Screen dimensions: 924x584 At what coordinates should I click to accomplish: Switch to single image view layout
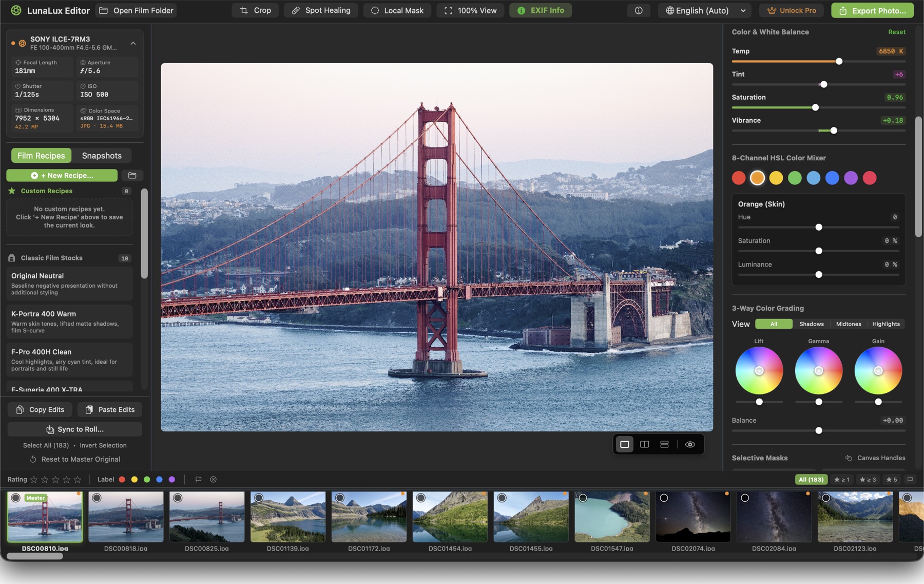(625, 444)
